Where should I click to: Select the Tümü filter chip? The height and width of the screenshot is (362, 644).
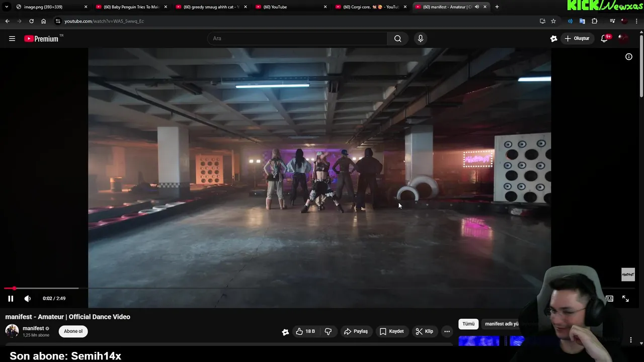click(x=468, y=324)
